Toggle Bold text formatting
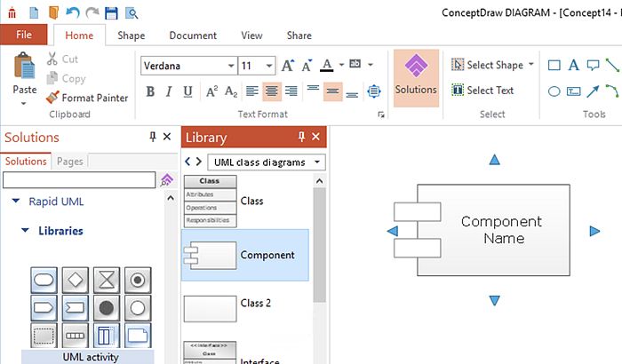The width and height of the screenshot is (622, 364). pyautogui.click(x=150, y=91)
